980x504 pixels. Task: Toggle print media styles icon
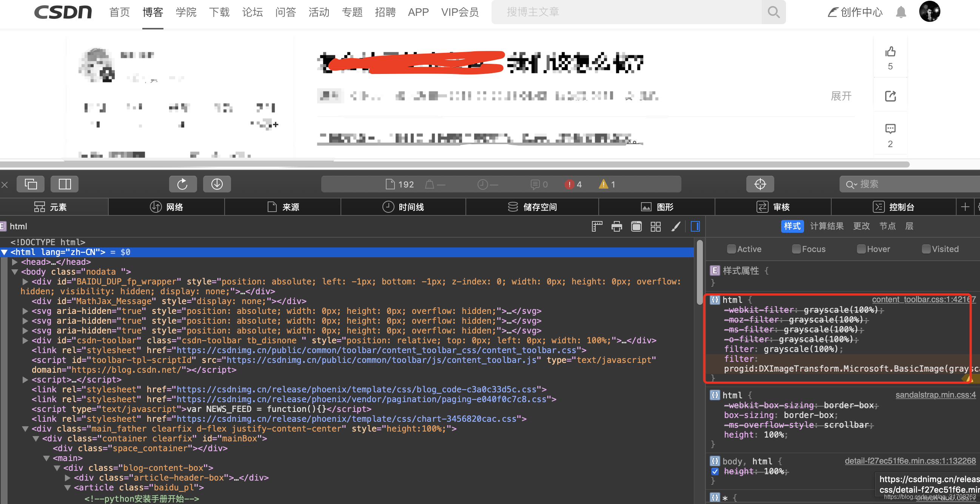point(616,226)
